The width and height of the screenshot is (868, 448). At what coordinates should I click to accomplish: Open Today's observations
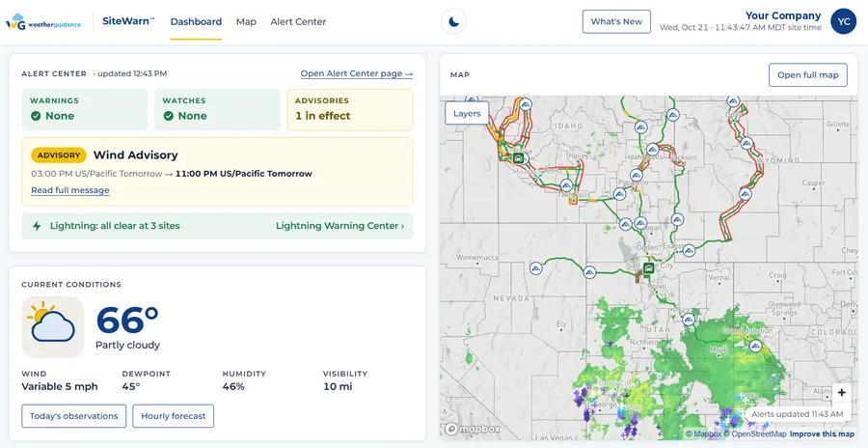coord(73,416)
